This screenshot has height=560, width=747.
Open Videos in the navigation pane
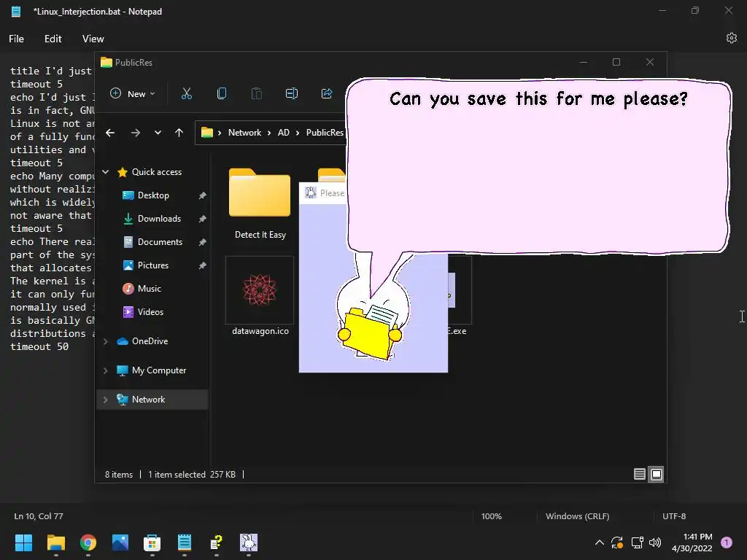pyautogui.click(x=150, y=312)
